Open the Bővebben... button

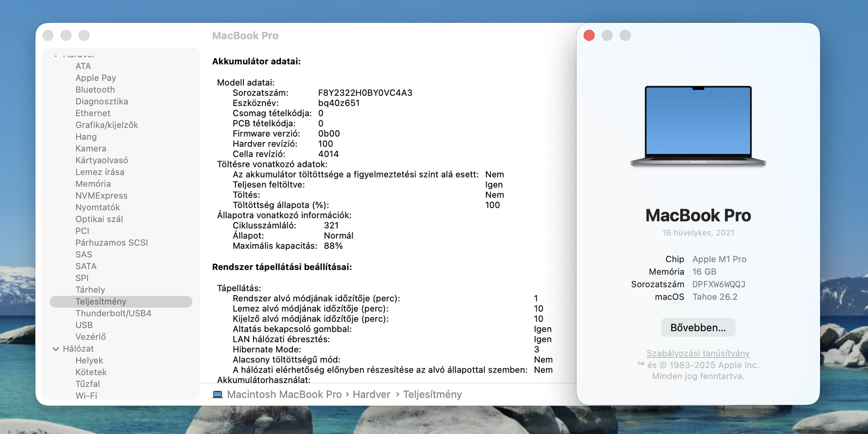[698, 328]
